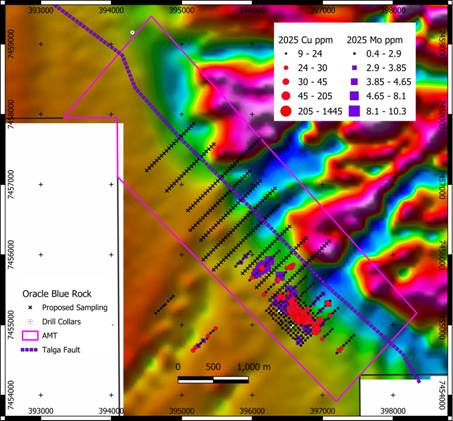Click the Oracle Blue Rock legend title
This screenshot has height=421, width=453.
click(x=57, y=294)
